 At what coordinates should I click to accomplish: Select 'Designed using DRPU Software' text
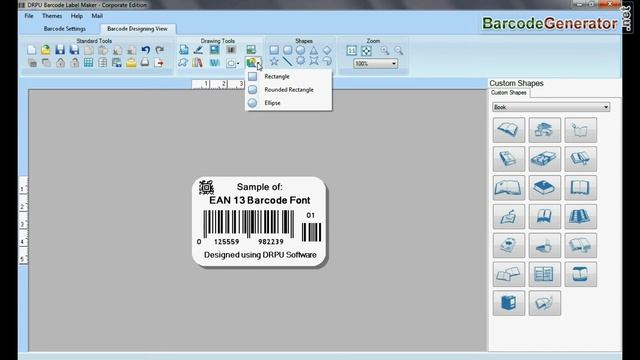(260, 255)
